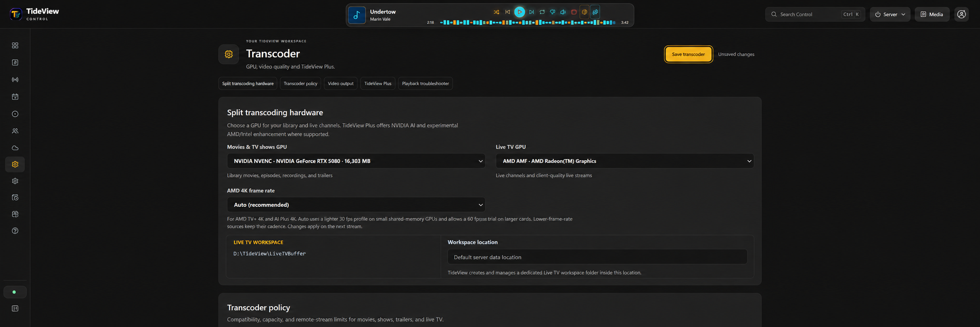This screenshot has width=980, height=327.
Task: Open the recordings disc sidebar icon
Action: (15, 114)
